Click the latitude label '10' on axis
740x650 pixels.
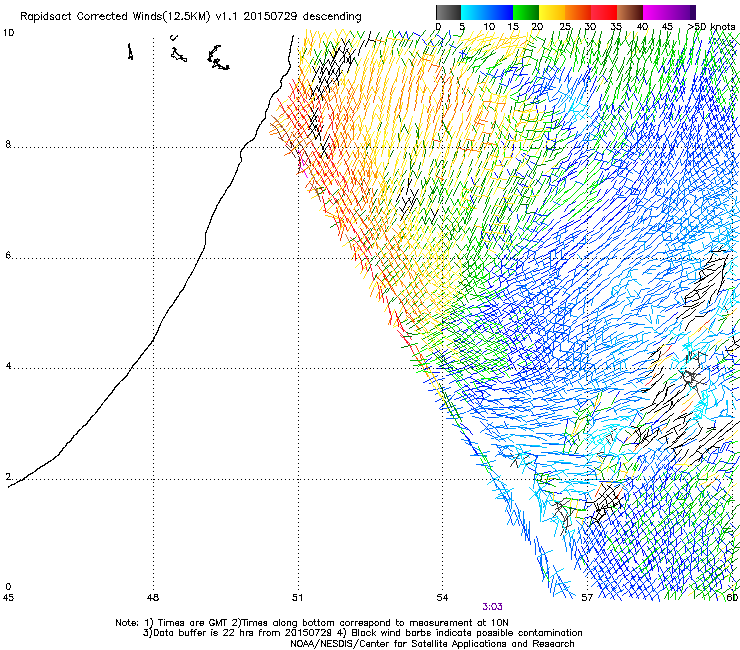8,33
